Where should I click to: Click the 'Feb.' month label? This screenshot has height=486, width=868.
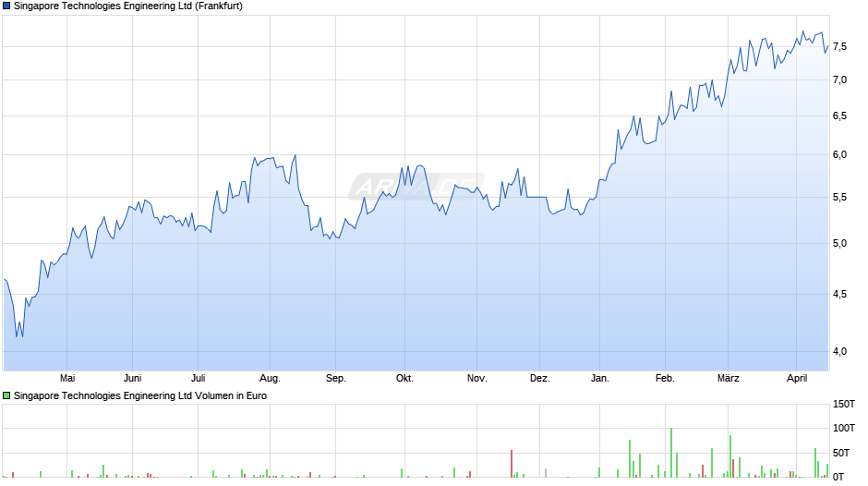click(x=665, y=378)
